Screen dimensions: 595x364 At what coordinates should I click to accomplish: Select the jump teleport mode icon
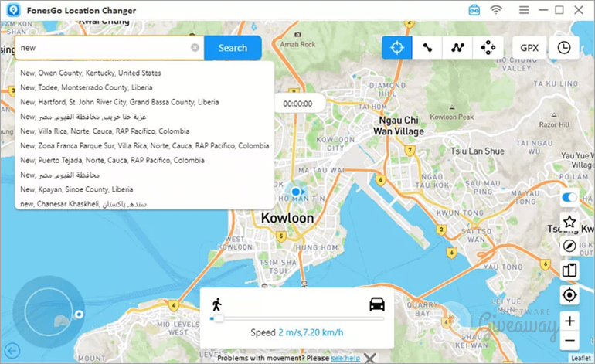pos(488,48)
